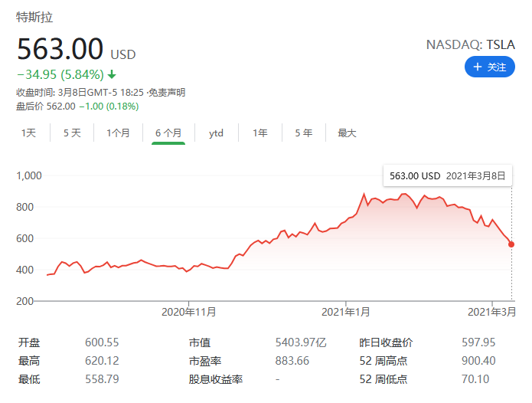This screenshot has width=532, height=403.
Task: Click the 400 y-axis label
Action: 24,270
